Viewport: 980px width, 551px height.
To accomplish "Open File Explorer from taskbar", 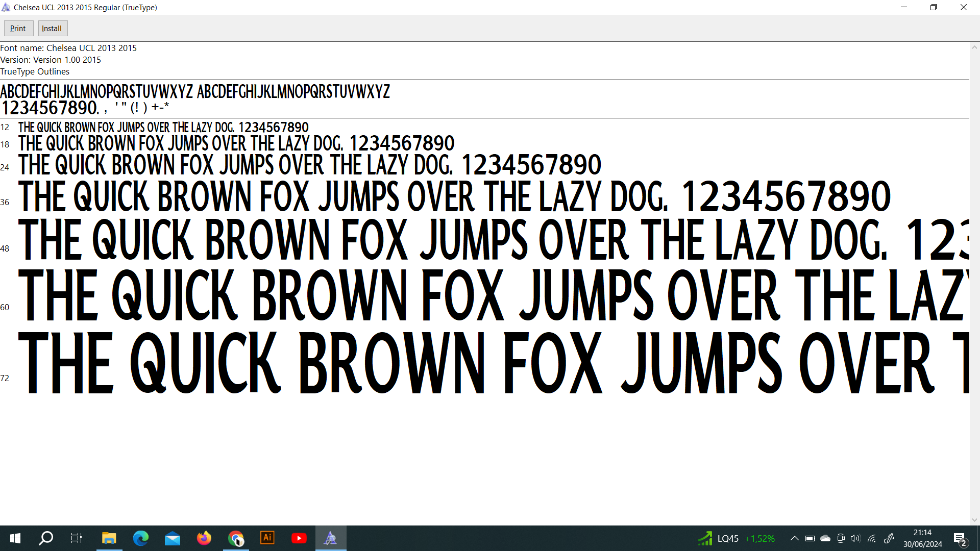I will point(109,538).
